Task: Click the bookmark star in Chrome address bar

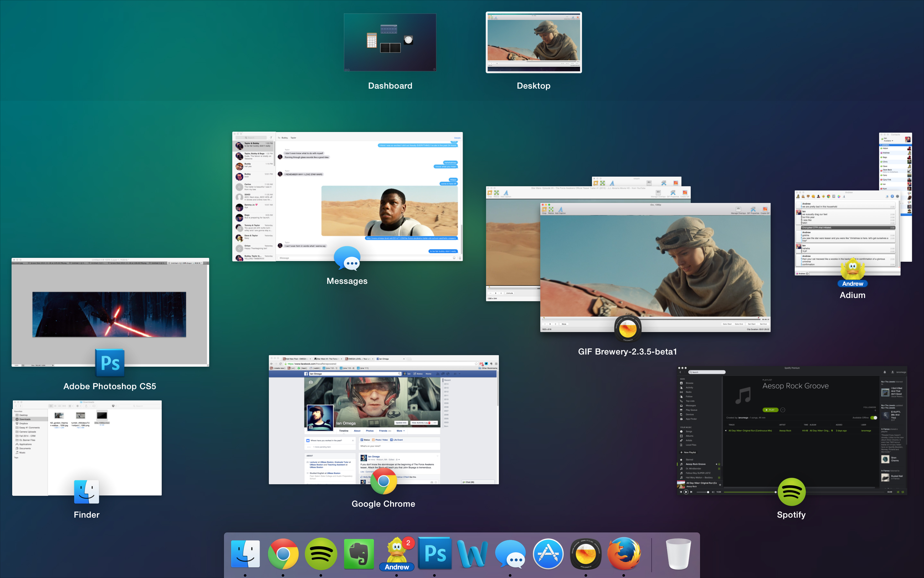Action: click(476, 363)
